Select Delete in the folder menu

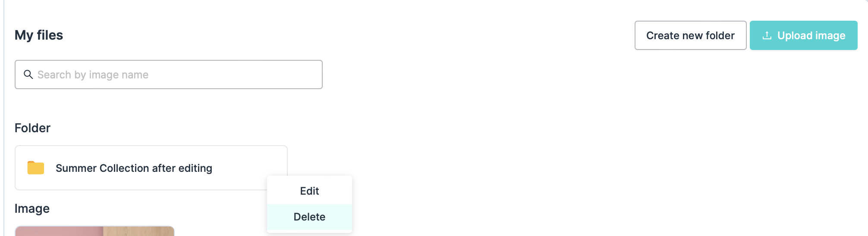pos(309,217)
